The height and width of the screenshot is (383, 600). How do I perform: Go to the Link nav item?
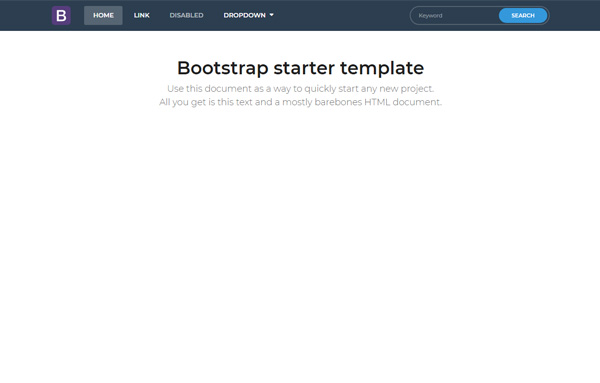pos(142,15)
